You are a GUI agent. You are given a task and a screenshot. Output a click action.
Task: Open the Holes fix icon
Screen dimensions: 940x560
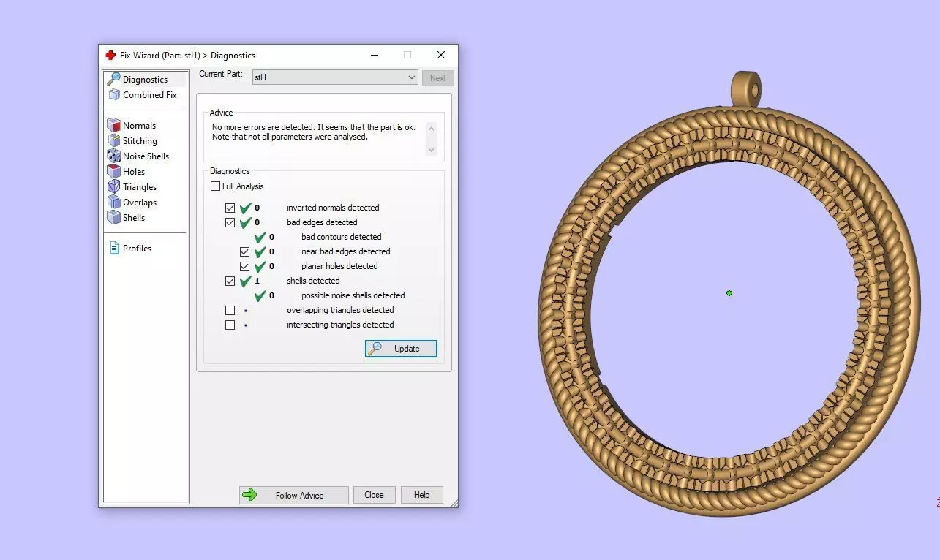pos(113,172)
